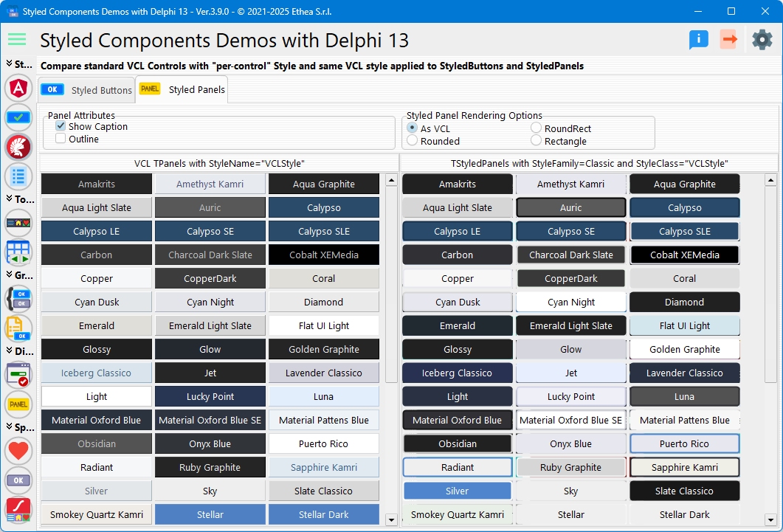
Task: Open the settings gear in the header
Action: tap(762, 40)
